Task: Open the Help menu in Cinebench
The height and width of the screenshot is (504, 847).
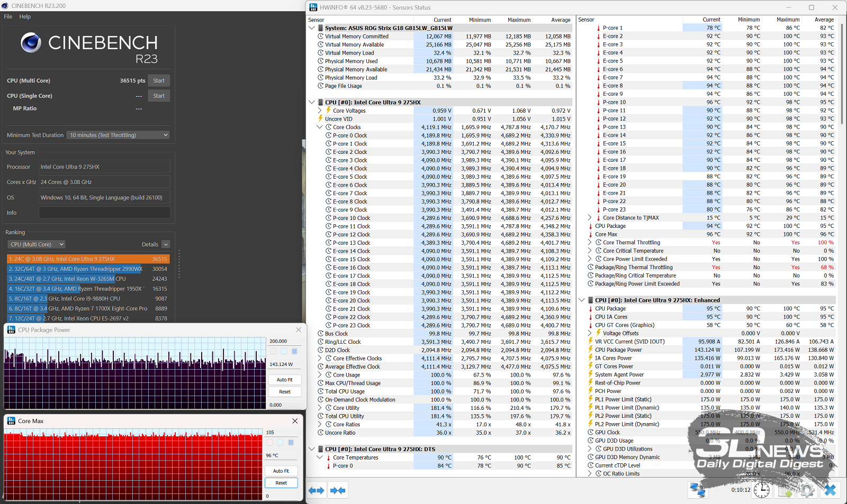Action: [25, 16]
